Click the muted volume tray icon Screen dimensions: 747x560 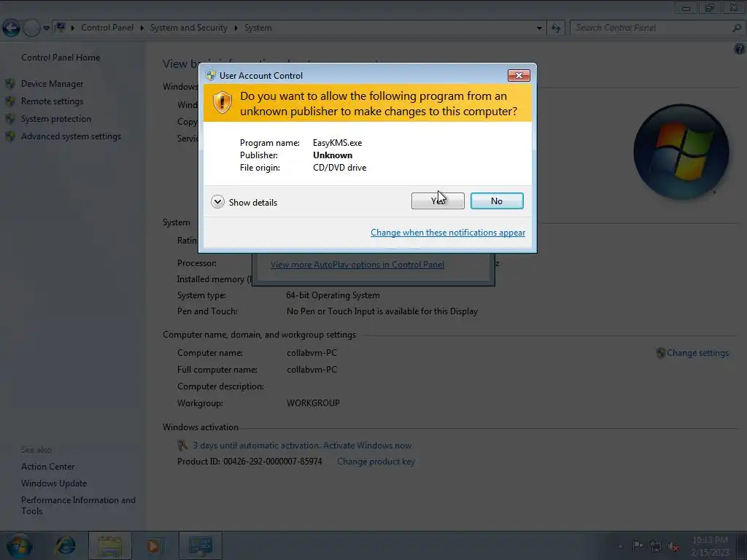pos(673,547)
